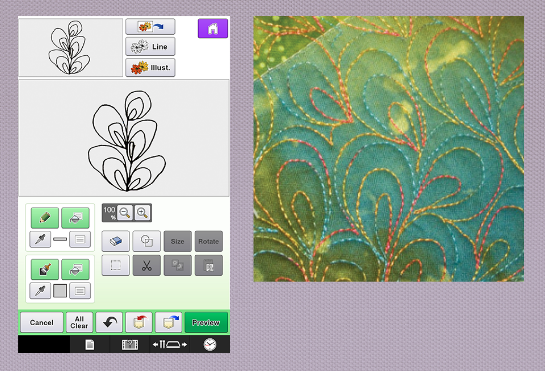Viewport: 545px width, 371px height.
Task: Zoom out with the magnifier minus icon
Action: point(125,212)
